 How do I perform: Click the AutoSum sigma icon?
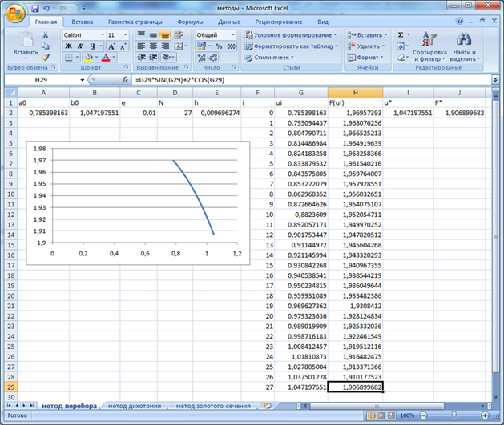pos(400,35)
